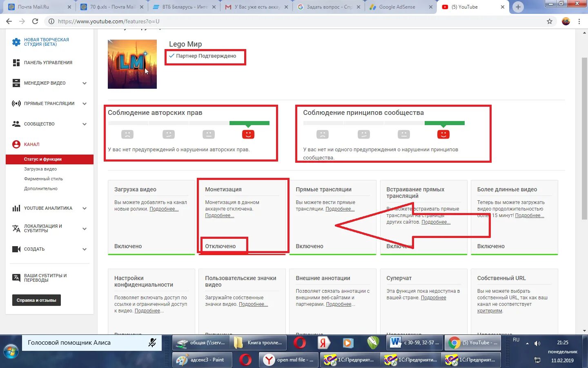Click the Монетизация card title
588x368 pixels.
[x=223, y=189]
